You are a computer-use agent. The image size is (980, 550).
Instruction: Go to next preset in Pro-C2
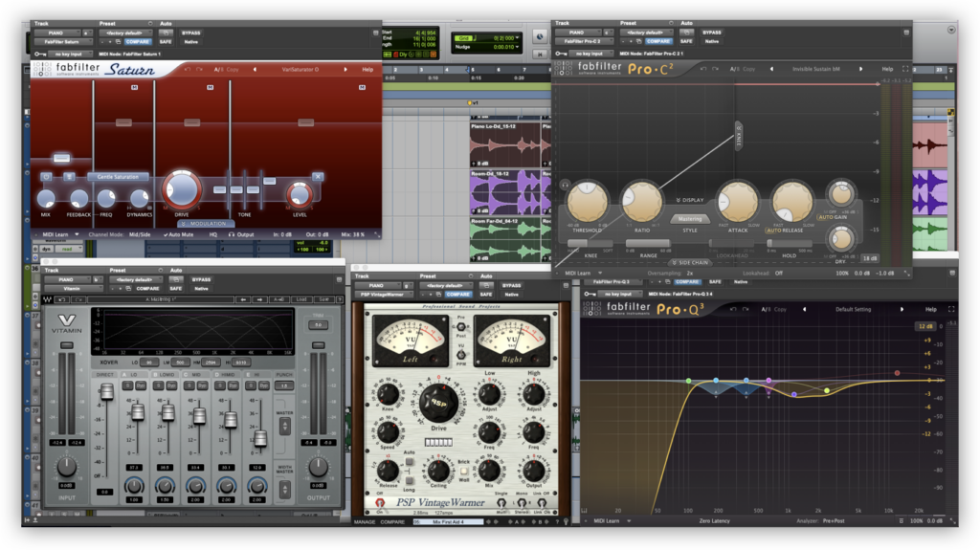click(x=861, y=69)
